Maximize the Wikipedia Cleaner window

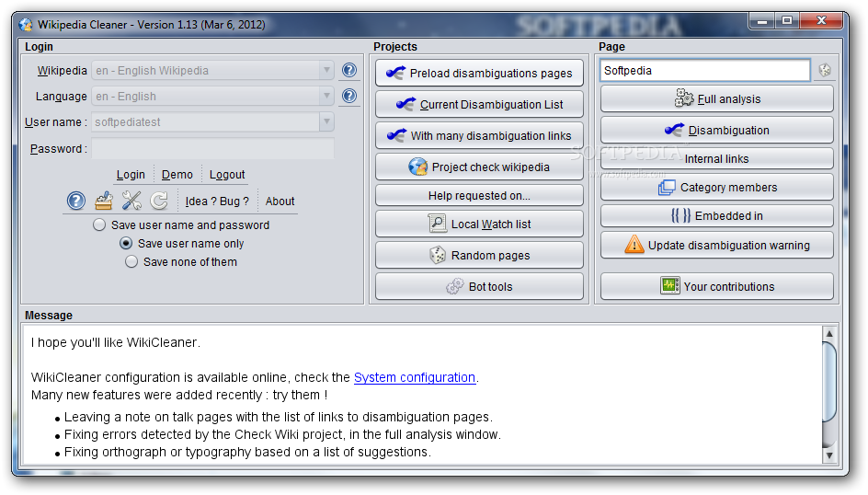pos(787,21)
